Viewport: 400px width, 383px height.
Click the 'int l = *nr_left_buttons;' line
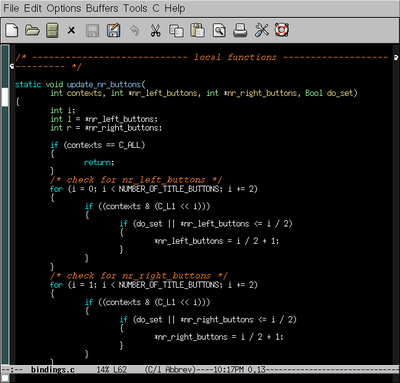pyautogui.click(x=104, y=119)
